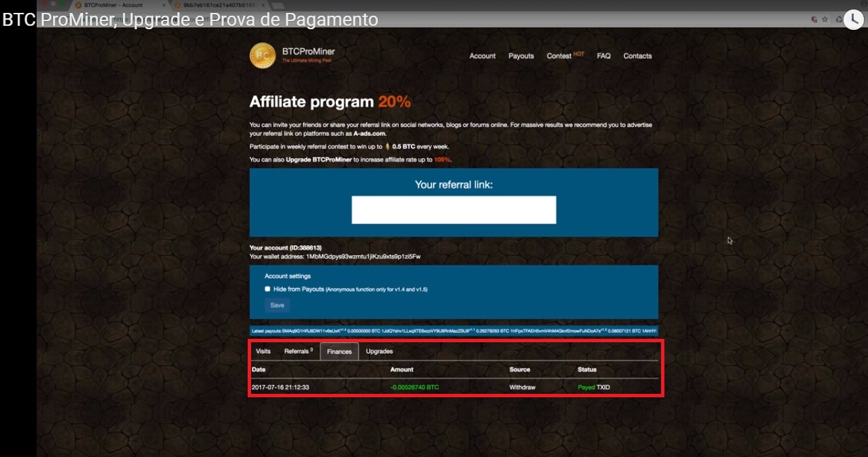Screen dimensions: 868x457
Task: Click the Latest payouts ticker bar
Action: (454, 331)
